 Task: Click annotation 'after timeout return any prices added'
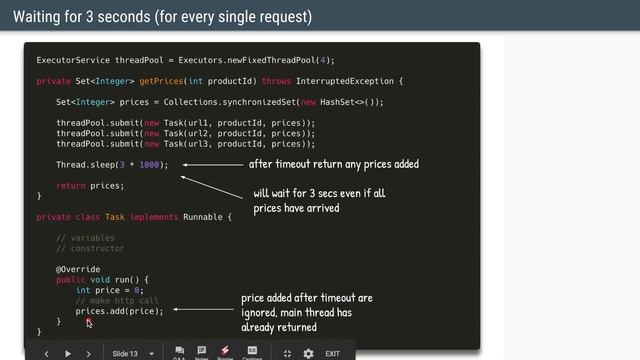point(333,164)
